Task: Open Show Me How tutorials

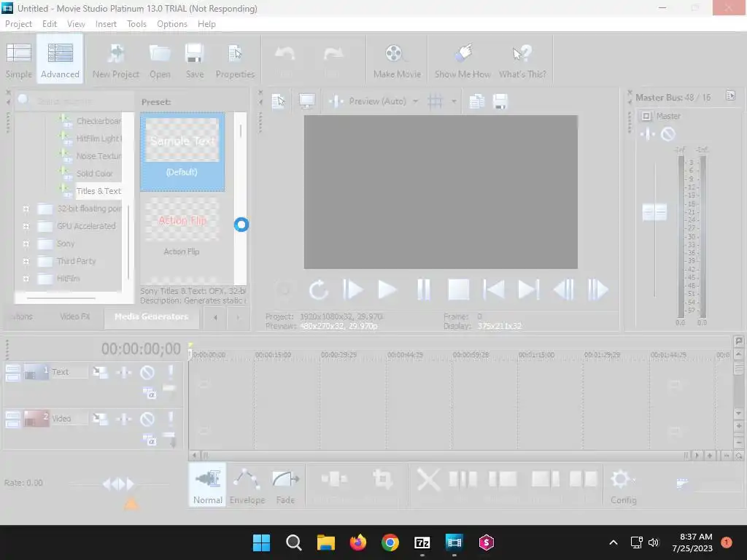Action: tap(462, 60)
